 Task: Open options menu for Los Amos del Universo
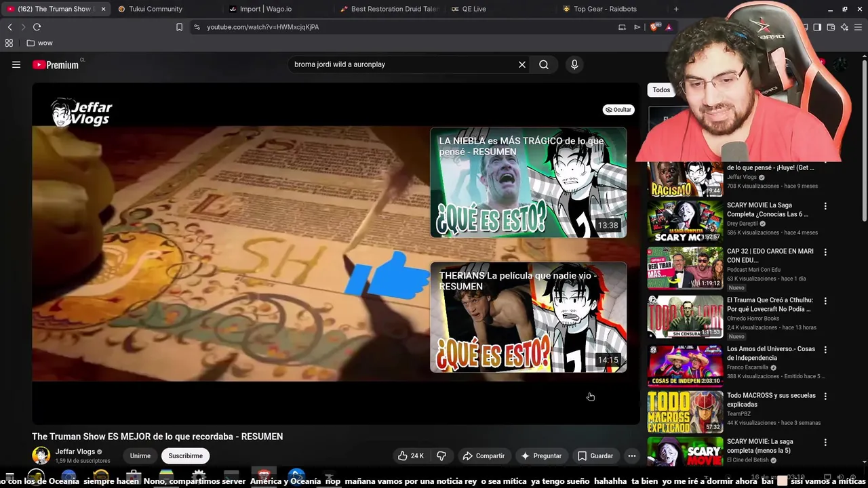(825, 350)
